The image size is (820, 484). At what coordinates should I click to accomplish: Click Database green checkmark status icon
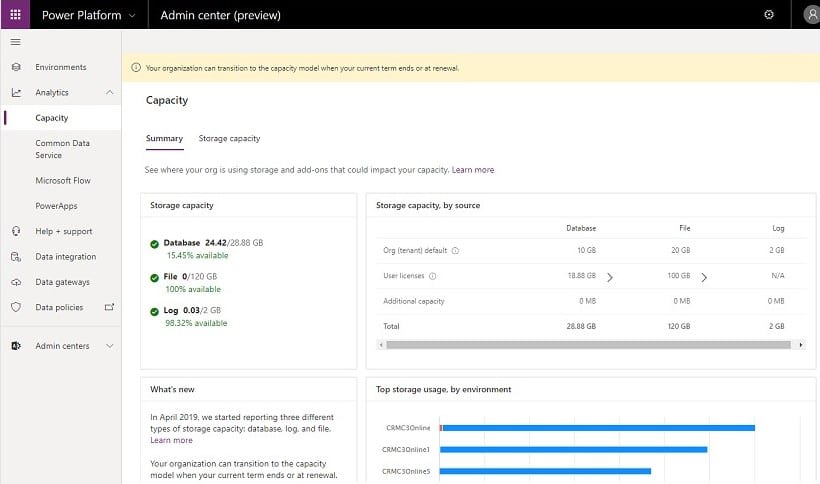154,244
